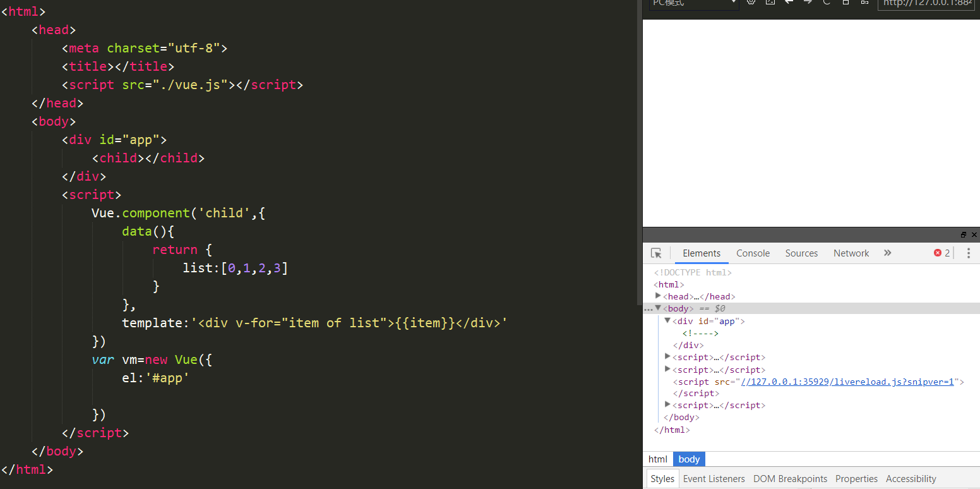
Task: Click the data(){ line in the editor
Action: coord(148,231)
